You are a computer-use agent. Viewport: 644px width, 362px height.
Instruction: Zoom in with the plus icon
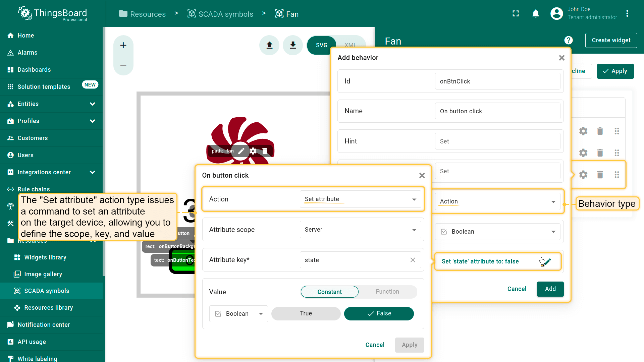click(x=123, y=45)
